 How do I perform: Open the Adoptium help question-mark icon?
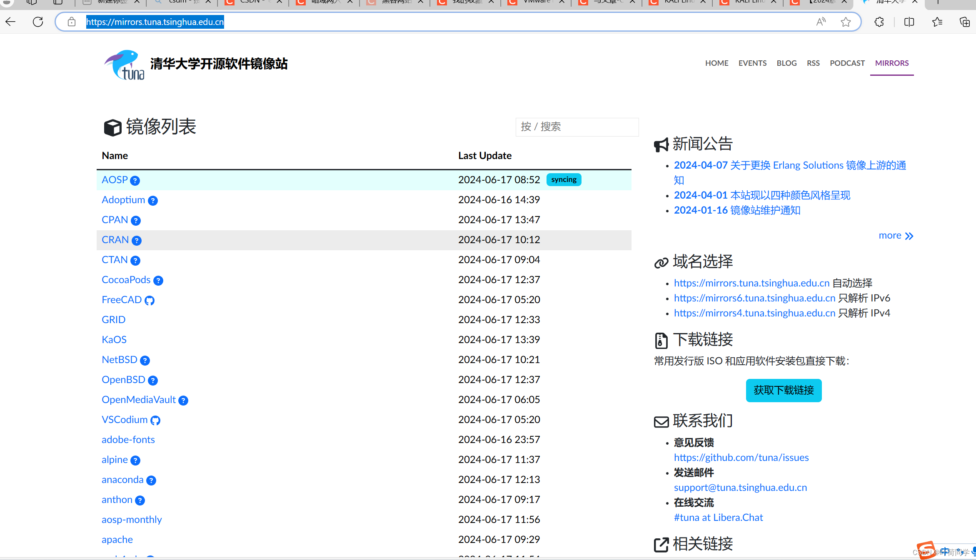pos(153,201)
